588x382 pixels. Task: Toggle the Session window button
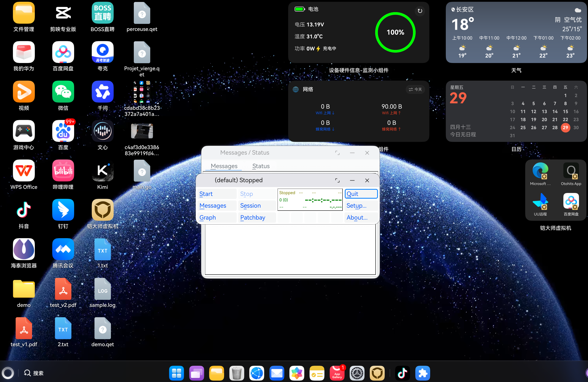tap(257, 205)
